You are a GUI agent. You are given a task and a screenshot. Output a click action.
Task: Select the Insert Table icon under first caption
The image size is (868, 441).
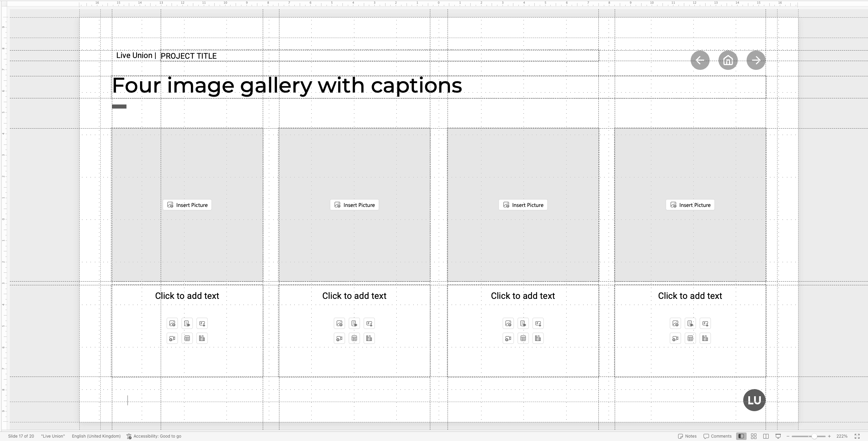click(187, 338)
